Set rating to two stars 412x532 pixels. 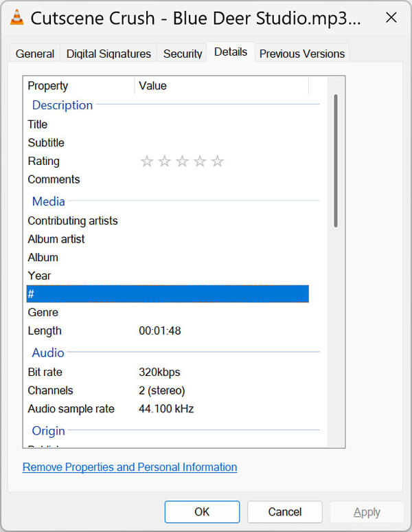(x=165, y=161)
